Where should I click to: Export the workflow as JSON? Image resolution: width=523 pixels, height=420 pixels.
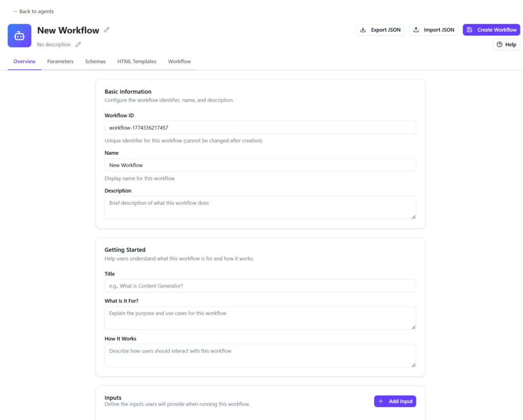[380, 30]
